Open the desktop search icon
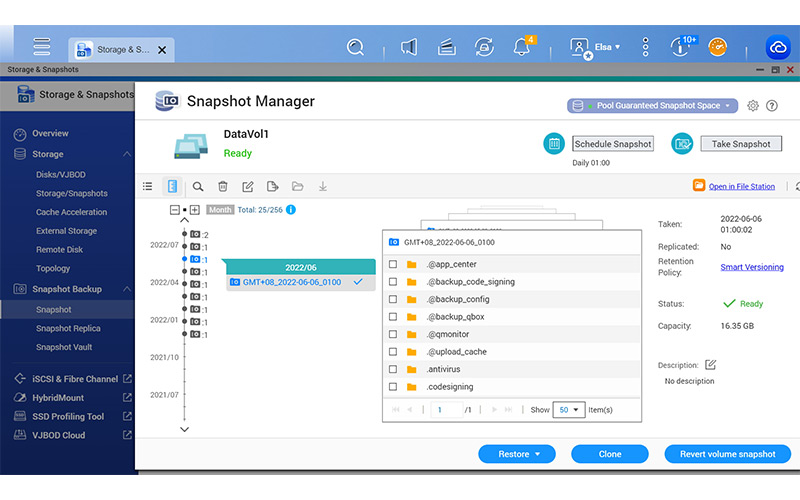Screen dimensions: 800x500 click(x=355, y=47)
